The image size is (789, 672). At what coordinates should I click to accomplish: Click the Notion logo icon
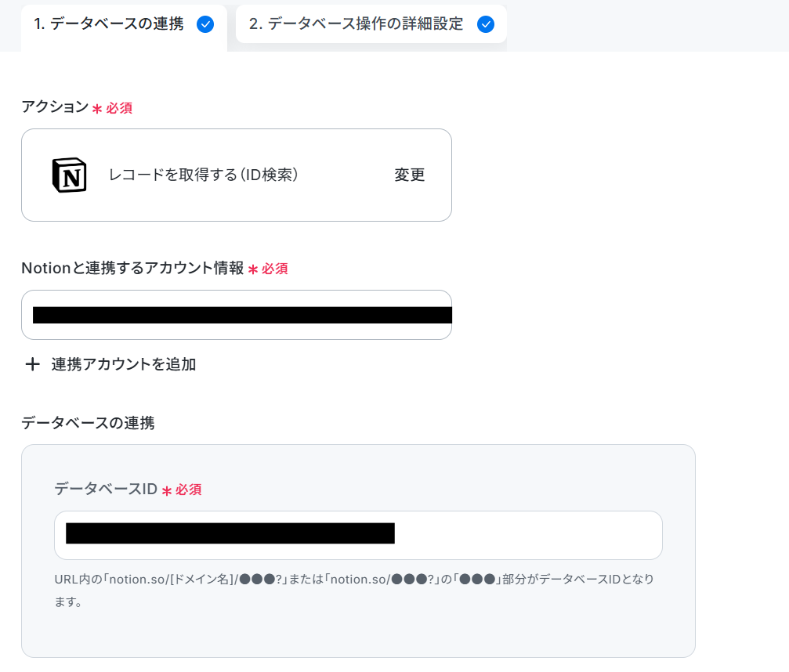70,175
